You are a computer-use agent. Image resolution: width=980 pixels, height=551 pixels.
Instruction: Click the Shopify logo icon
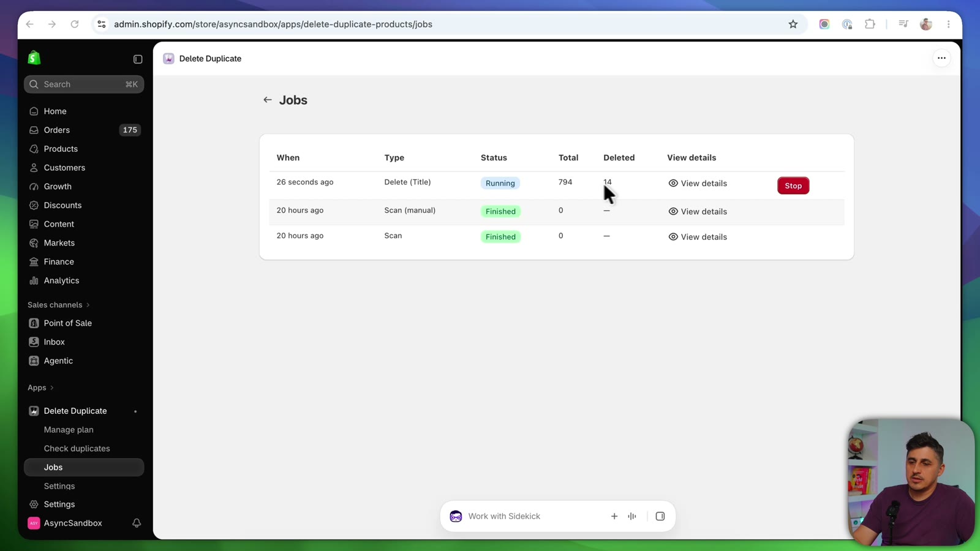34,58
